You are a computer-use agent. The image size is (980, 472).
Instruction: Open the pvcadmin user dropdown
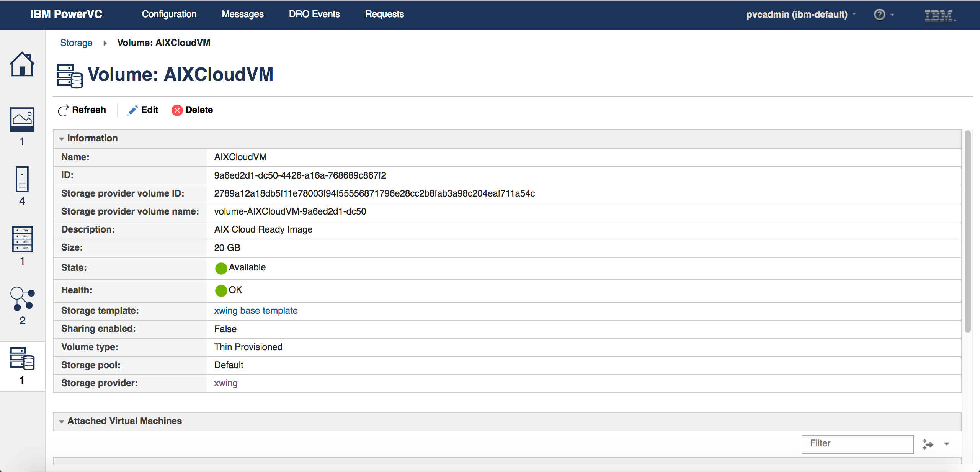point(801,15)
